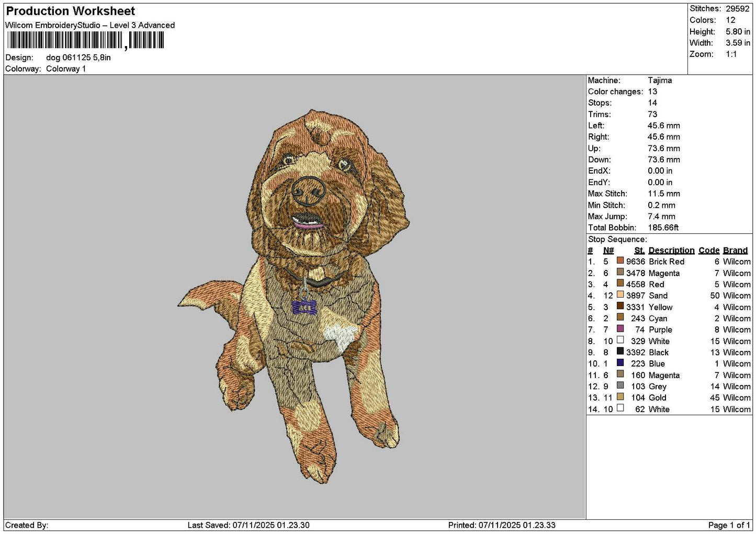
Task: Choose the Gold color swatch
Action: point(620,397)
